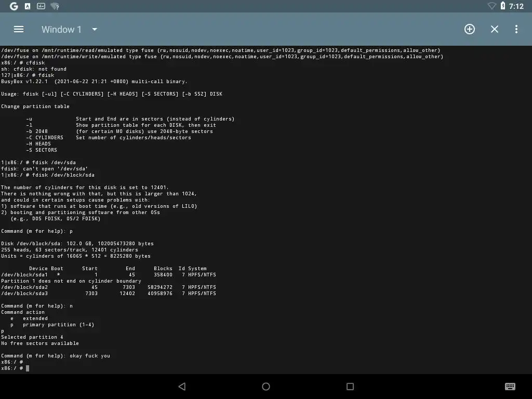Click the 'Device Boot Start End' header row
532x399 pixels.
click(x=118, y=269)
